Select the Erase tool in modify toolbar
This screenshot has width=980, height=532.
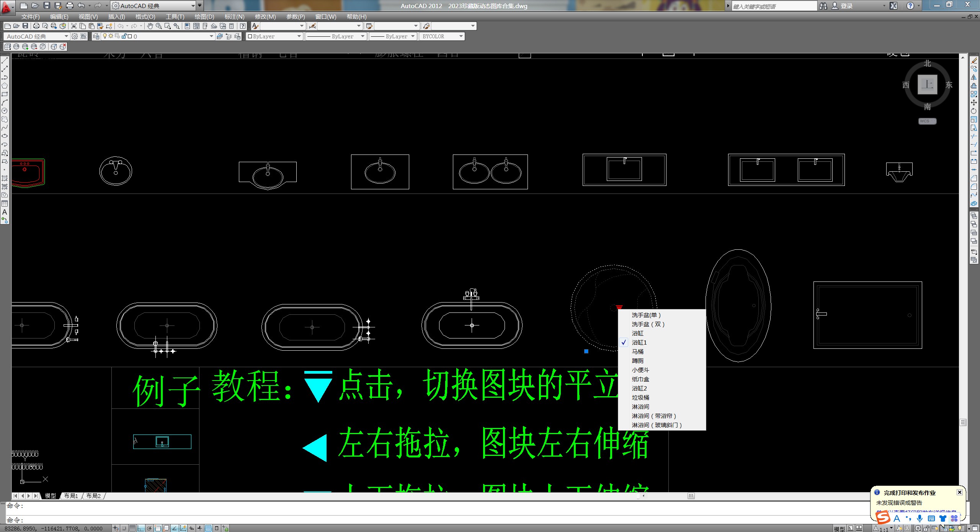[974, 60]
